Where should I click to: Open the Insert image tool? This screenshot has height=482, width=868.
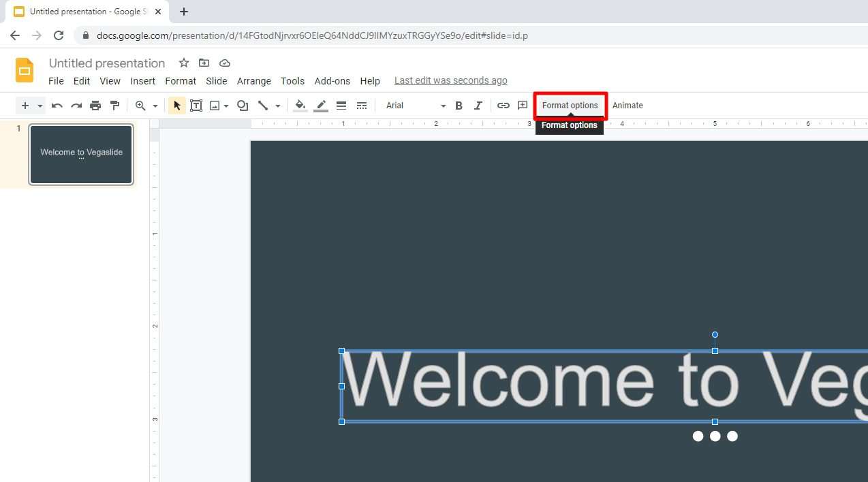pyautogui.click(x=215, y=106)
